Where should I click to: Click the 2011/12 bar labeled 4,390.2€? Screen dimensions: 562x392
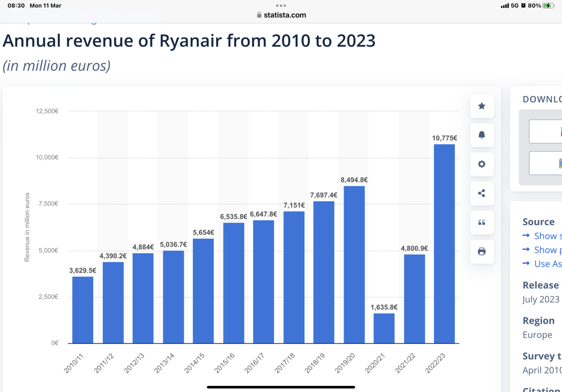pyautogui.click(x=113, y=303)
